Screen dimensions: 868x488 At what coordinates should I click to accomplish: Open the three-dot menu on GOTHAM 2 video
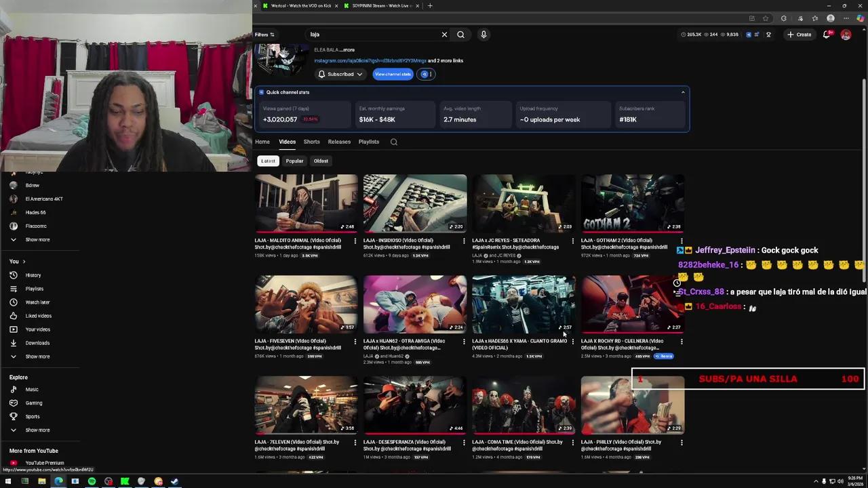(682, 241)
